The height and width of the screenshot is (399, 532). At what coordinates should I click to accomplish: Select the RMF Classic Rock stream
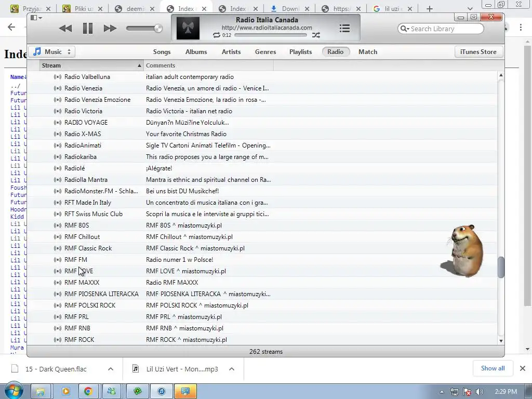262,248
